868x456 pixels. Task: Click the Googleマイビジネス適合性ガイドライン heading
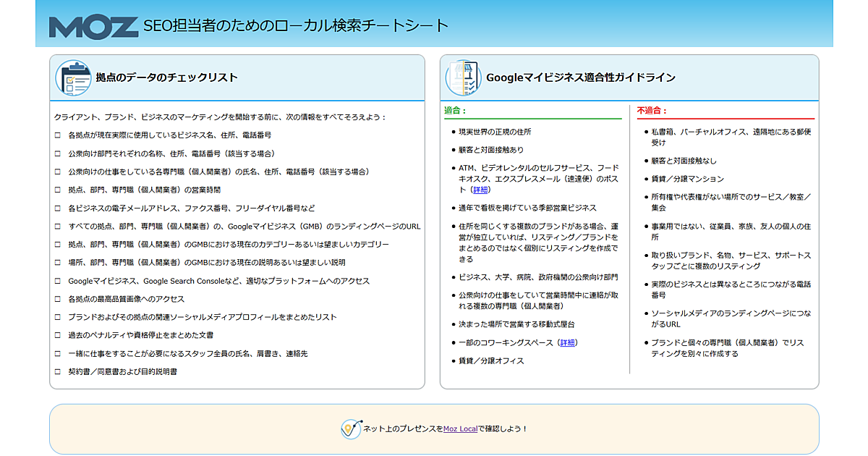point(581,78)
